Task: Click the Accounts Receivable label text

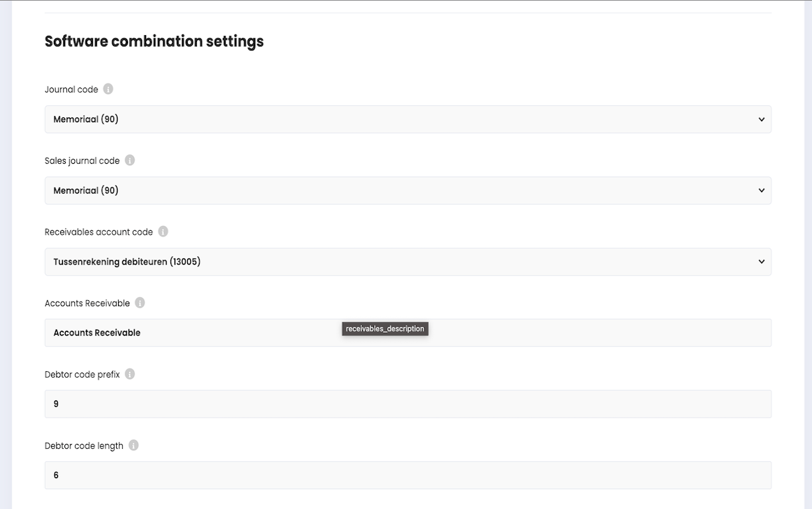Action: click(87, 302)
